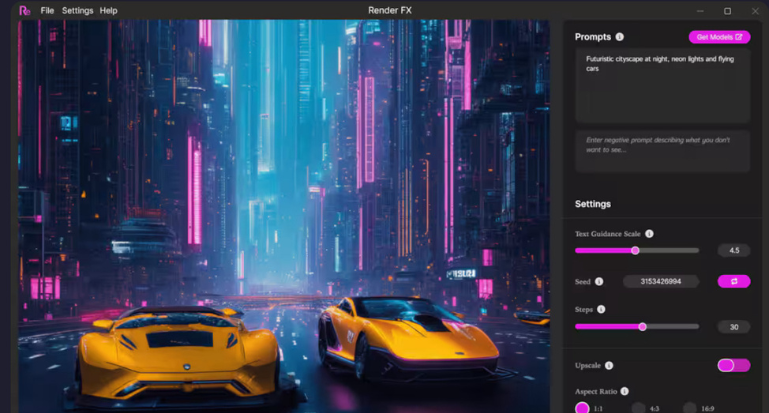Image resolution: width=769 pixels, height=413 pixels.
Task: Click the Render FX app logo icon
Action: click(25, 10)
